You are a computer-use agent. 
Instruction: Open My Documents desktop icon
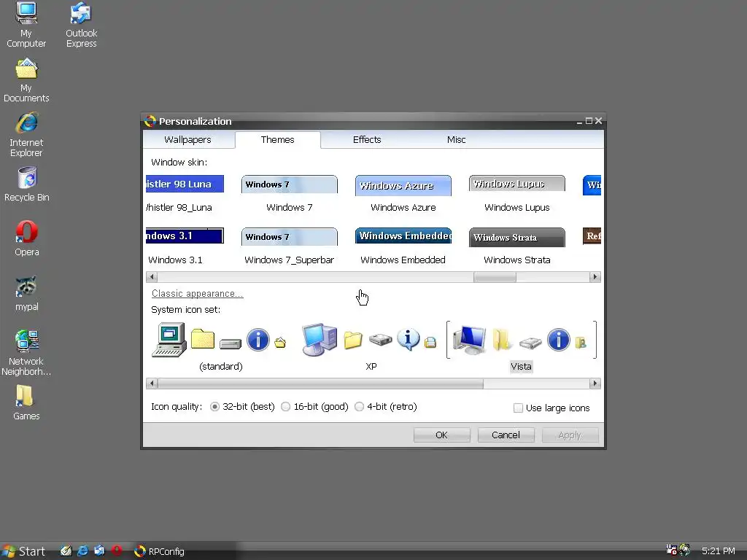tap(26, 79)
